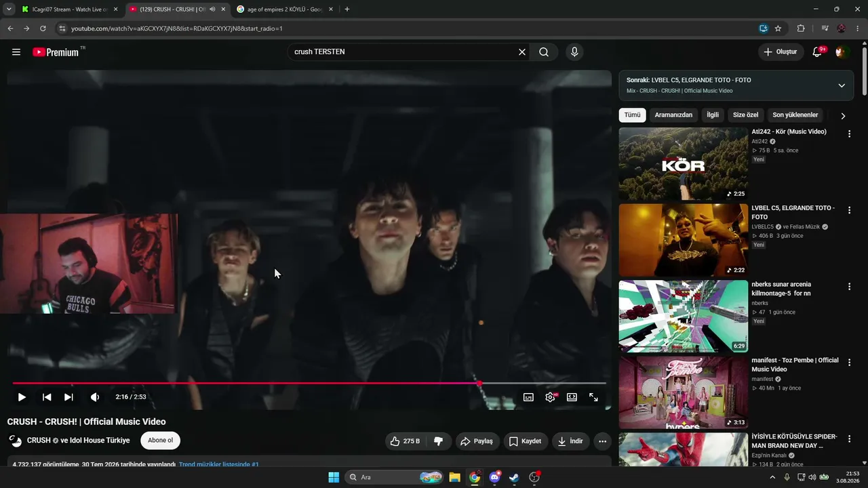The image size is (868, 488).
Task: Click the address bar URL
Action: coord(176,28)
